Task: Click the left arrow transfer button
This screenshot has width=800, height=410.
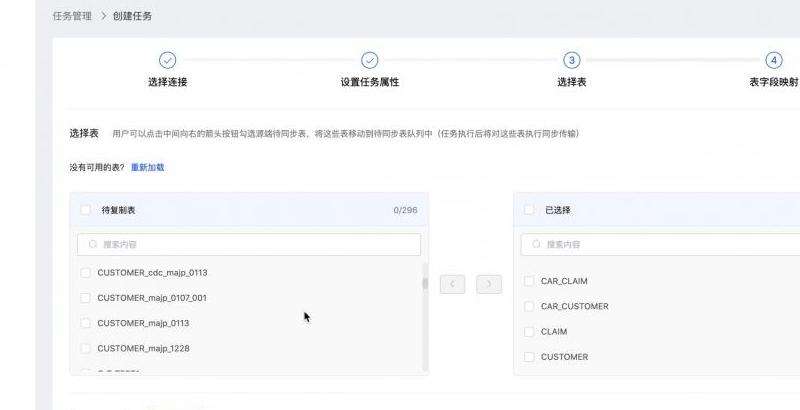Action: [x=452, y=284]
